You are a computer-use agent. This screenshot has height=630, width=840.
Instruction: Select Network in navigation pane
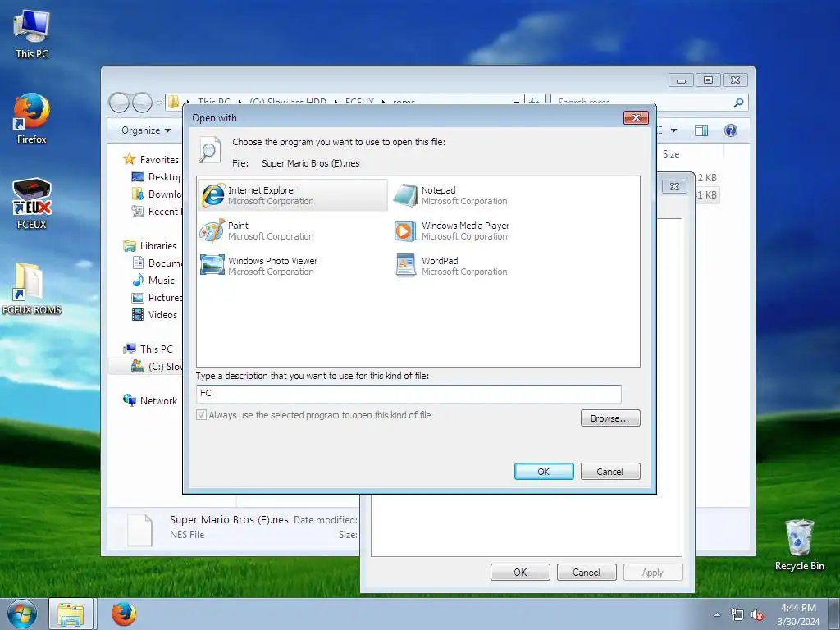pos(151,400)
